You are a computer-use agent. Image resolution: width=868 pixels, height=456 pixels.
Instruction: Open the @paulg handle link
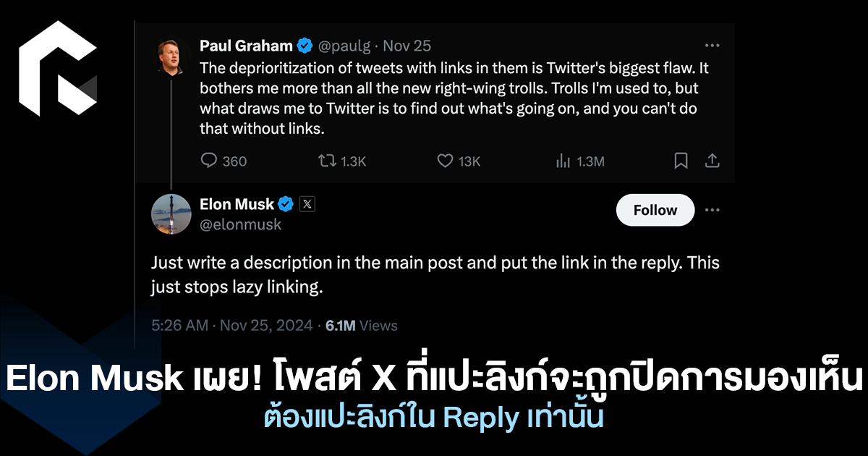(344, 46)
